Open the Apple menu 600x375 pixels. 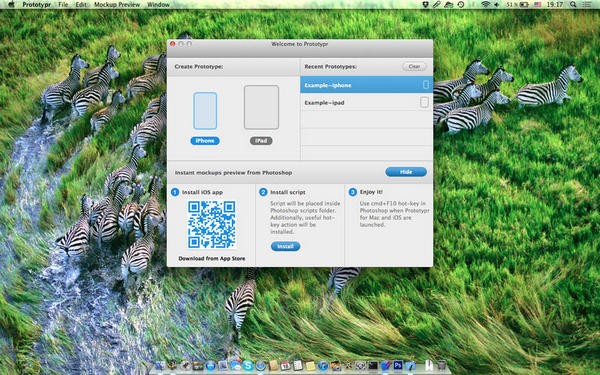[x=11, y=5]
